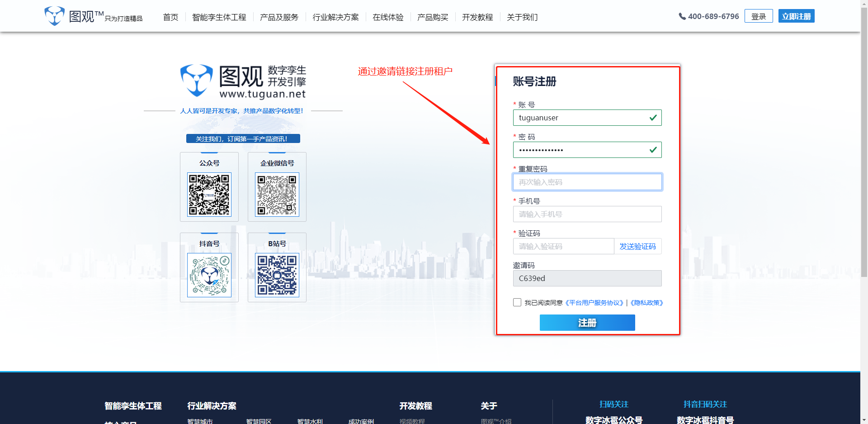Click the footer 智慧水利 link
This screenshot has width=868, height=424.
[310, 421]
